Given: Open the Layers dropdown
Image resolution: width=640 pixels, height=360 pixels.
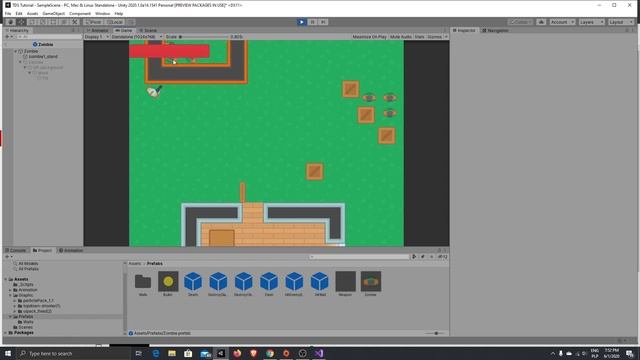Looking at the screenshot, I should pos(591,22).
